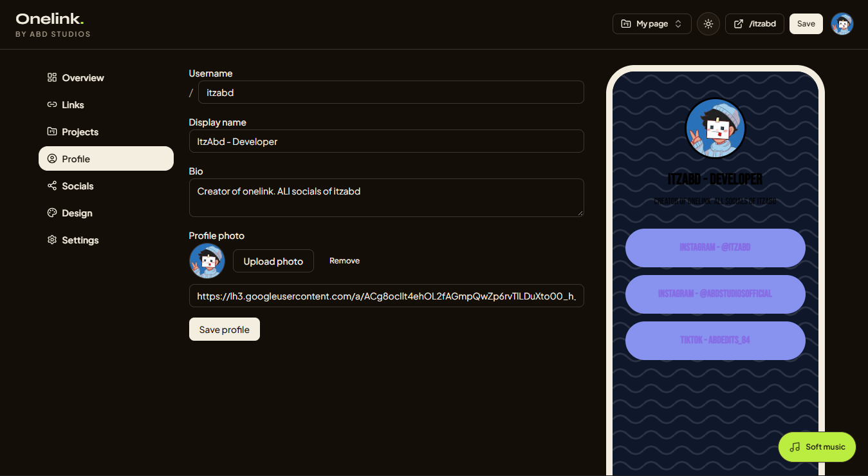Screen dimensions: 868x476
Task: Open the Links section
Action: pos(106,105)
